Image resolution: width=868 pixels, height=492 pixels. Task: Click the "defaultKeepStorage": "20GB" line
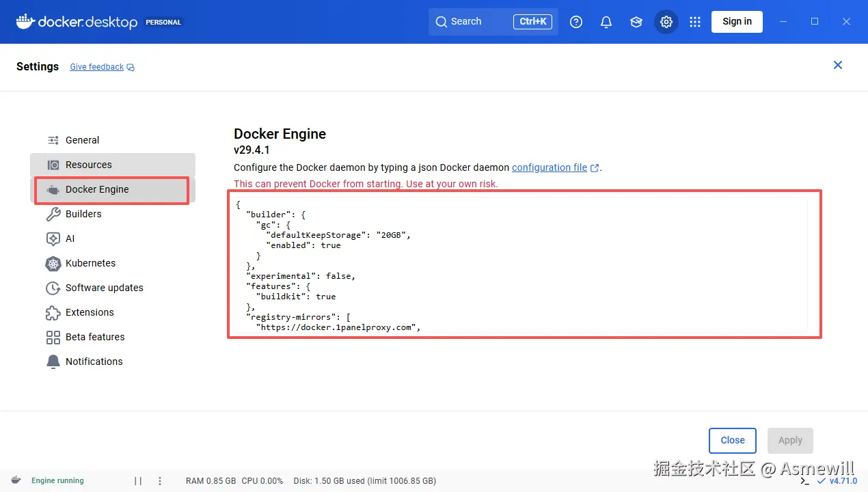(338, 235)
